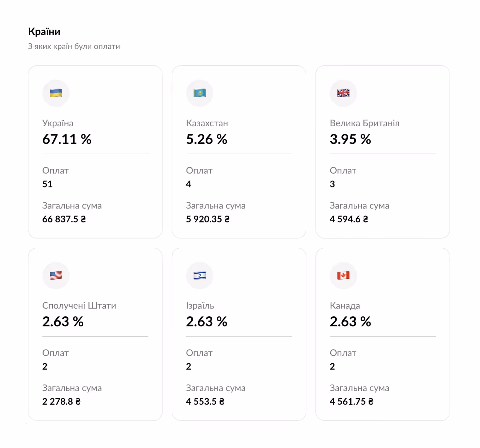The height and width of the screenshot is (448, 480).
Task: Click the Ізраїль country name
Action: pyautogui.click(x=200, y=305)
